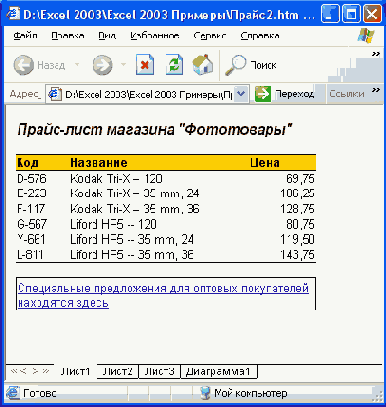Click the Код column header
Screen dimensions: 386x407
pos(28,163)
